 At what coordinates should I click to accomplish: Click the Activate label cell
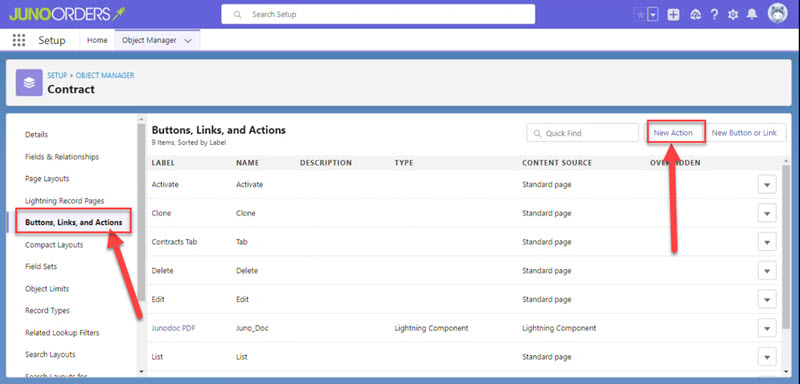pos(165,185)
